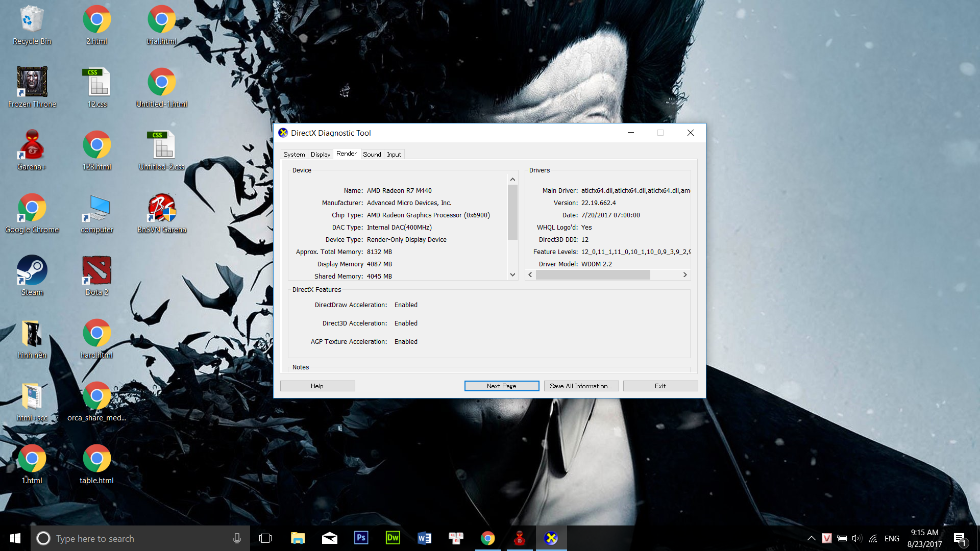Open the orca_share_med... desktop file
This screenshot has width=980, height=551.
coord(96,402)
